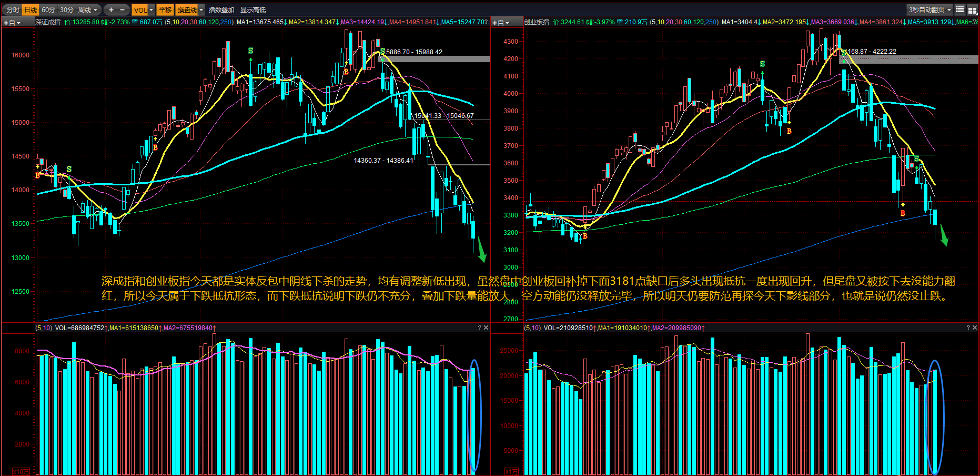Zoom out the chart with minus button
Image resolution: width=980 pixels, height=476 pixels.
point(123,9)
